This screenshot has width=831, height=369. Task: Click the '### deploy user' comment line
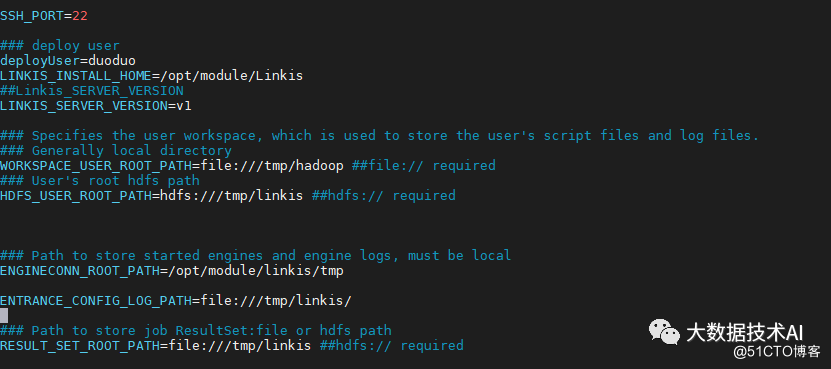click(60, 46)
